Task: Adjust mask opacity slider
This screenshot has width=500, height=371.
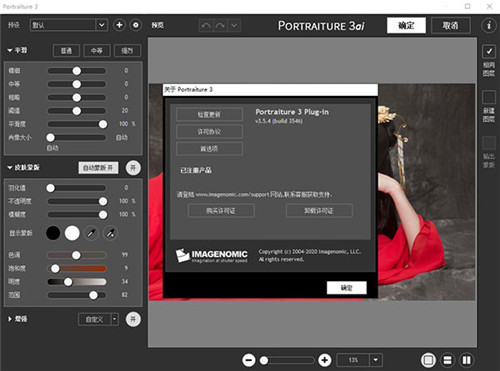Action: point(77,201)
